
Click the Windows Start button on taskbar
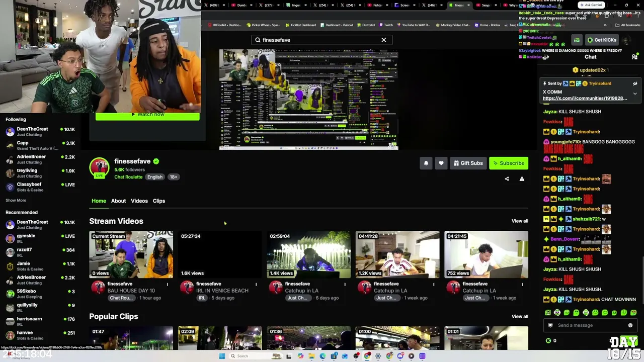tap(222, 356)
